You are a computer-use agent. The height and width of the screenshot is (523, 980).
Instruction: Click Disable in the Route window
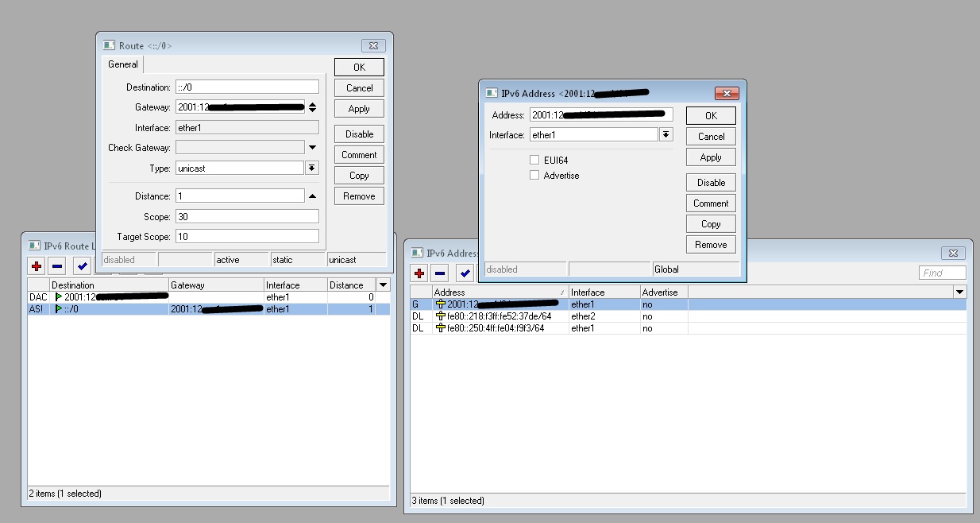[360, 134]
